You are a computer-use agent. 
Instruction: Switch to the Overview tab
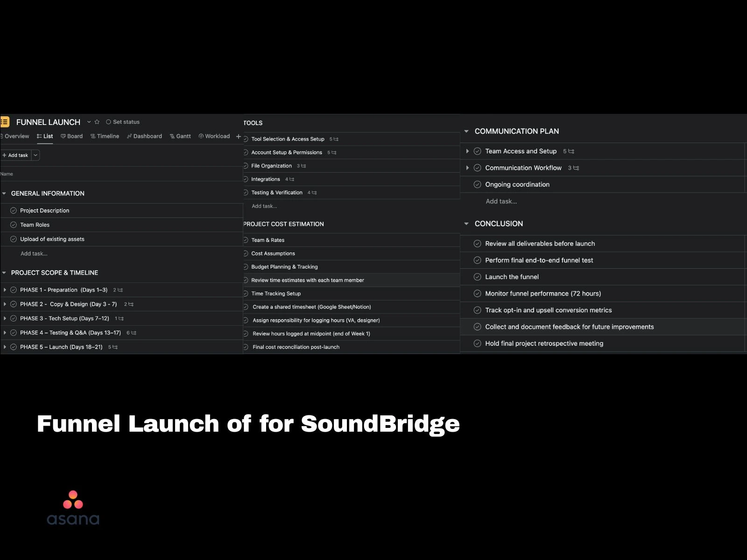(x=15, y=136)
